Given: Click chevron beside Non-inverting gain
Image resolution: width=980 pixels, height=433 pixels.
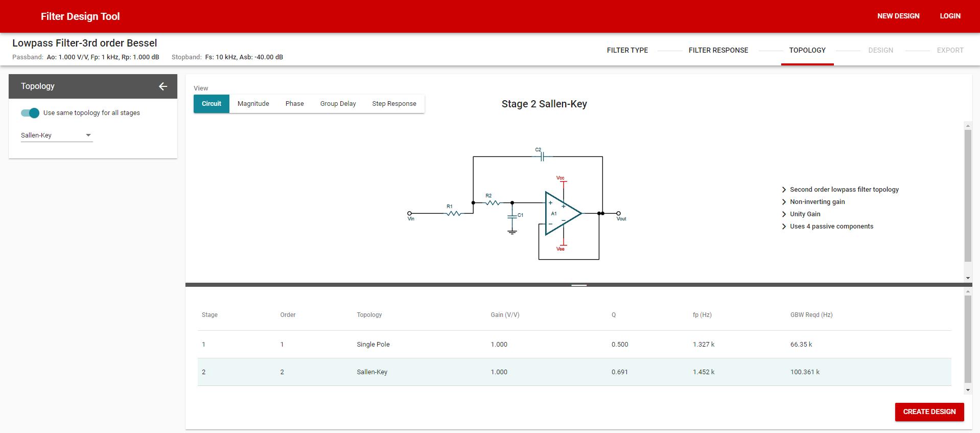Looking at the screenshot, I should pos(784,202).
